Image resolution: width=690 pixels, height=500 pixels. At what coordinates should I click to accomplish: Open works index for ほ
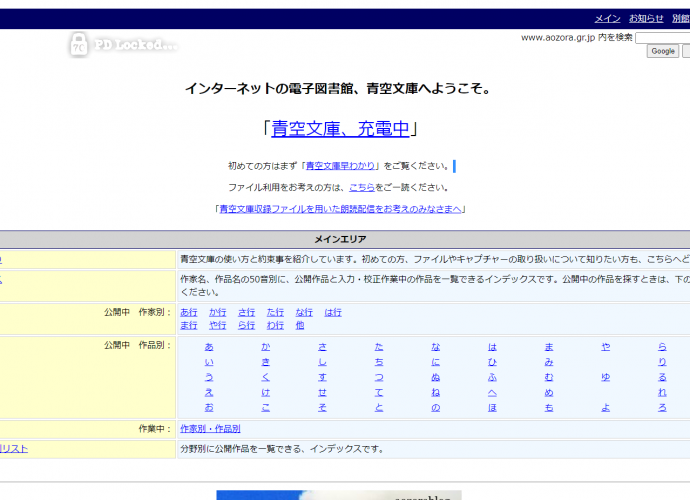tap(492, 408)
